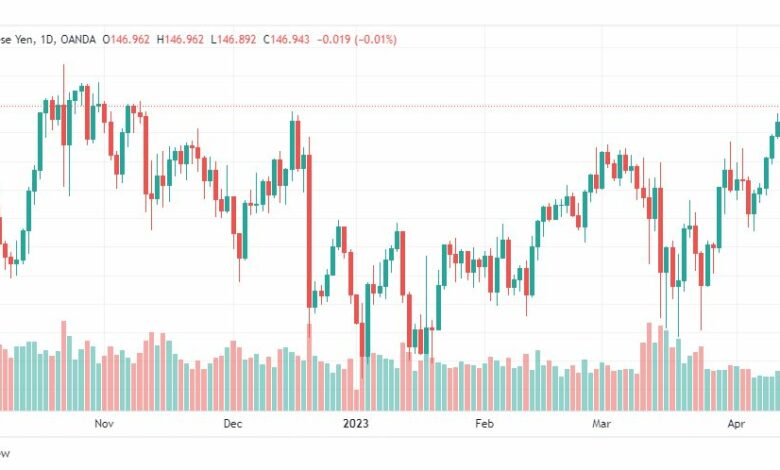Image resolution: width=780 pixels, height=470 pixels.
Task: Select the red dotted horizontal price line
Action: [x=390, y=106]
